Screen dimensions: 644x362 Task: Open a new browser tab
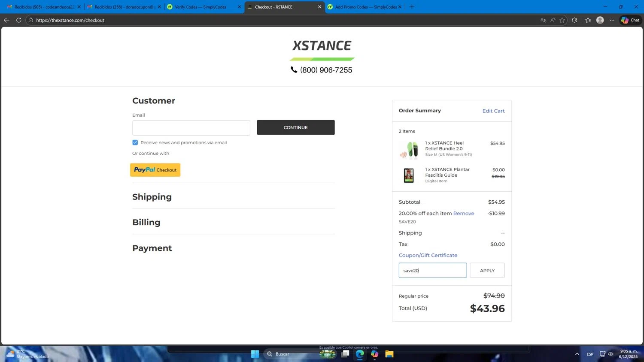tap(412, 7)
